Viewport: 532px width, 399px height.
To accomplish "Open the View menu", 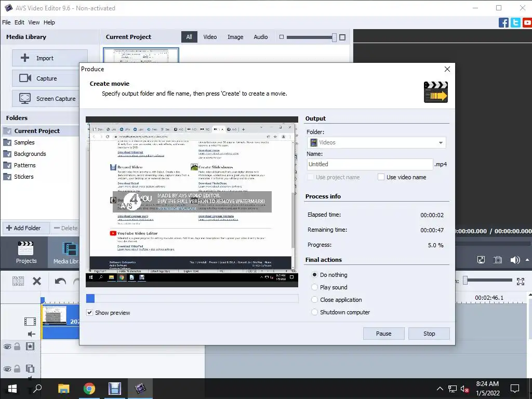I will click(34, 22).
